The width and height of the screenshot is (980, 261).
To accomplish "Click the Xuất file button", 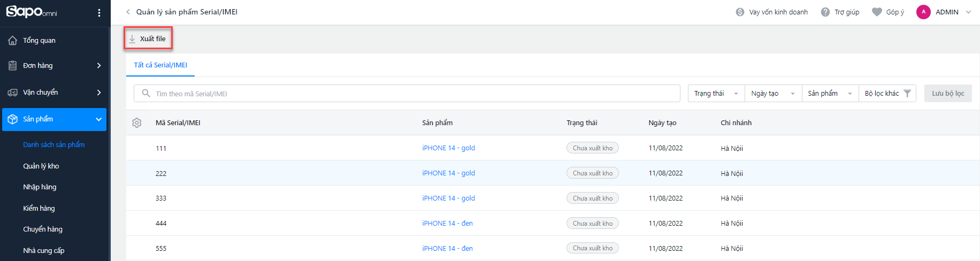I will pos(148,39).
